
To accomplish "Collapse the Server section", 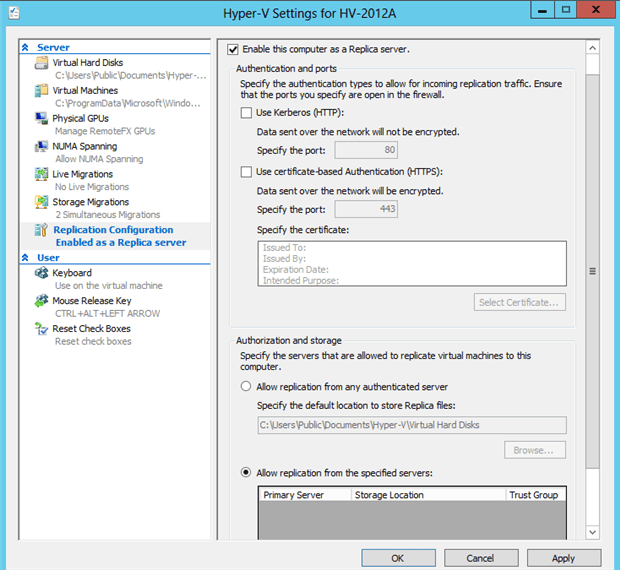I will pos(25,47).
